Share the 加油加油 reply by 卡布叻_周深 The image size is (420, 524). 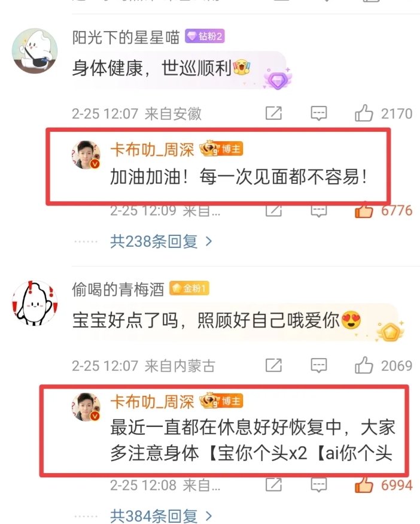pos(273,211)
